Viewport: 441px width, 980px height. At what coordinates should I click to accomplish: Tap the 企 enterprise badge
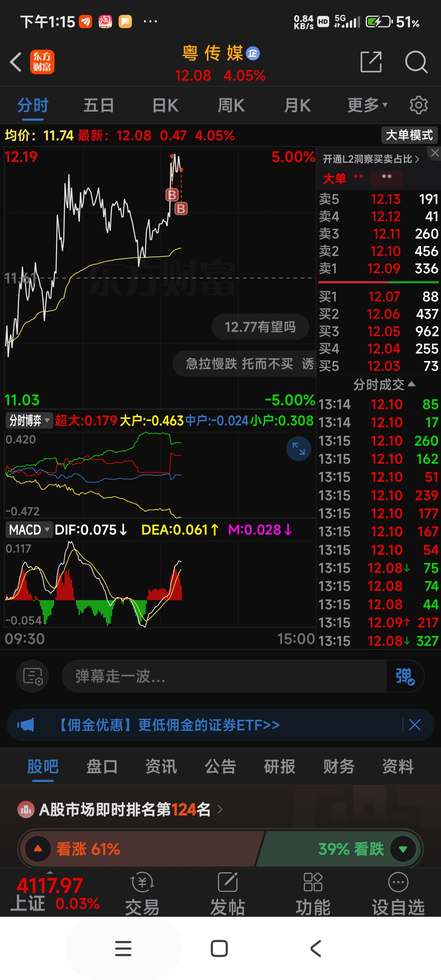pos(253,53)
